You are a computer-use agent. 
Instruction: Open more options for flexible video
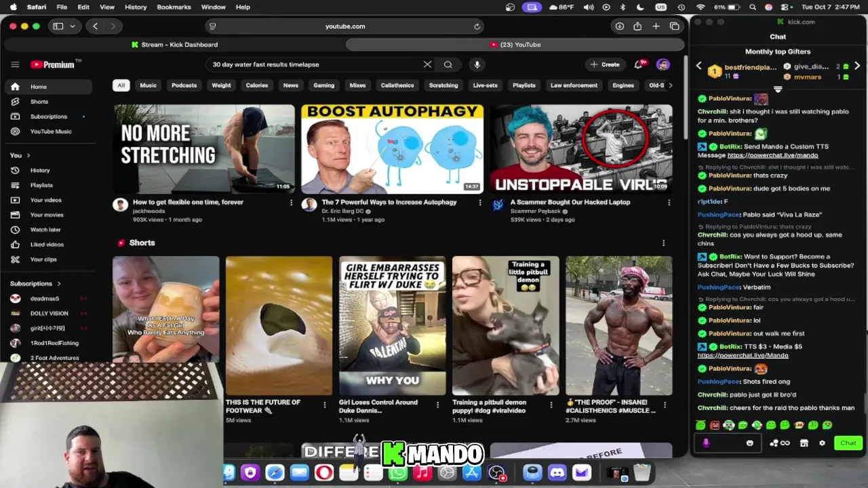tap(292, 203)
